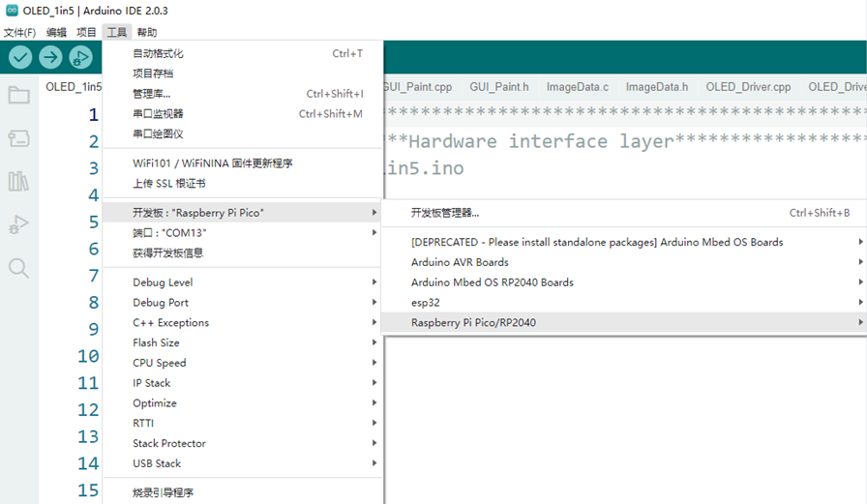Click the Start Debugging toolbar icon
Image resolution: width=867 pixels, height=504 pixels.
click(x=80, y=58)
